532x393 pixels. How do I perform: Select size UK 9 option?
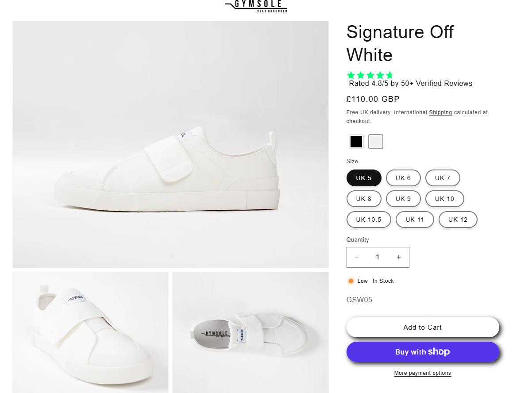click(403, 199)
